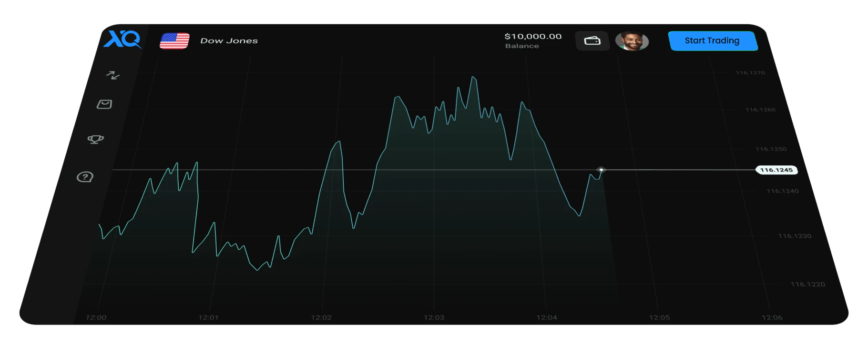This screenshot has width=868, height=343.
Task: Open the wallet icon next to balance
Action: click(x=592, y=41)
